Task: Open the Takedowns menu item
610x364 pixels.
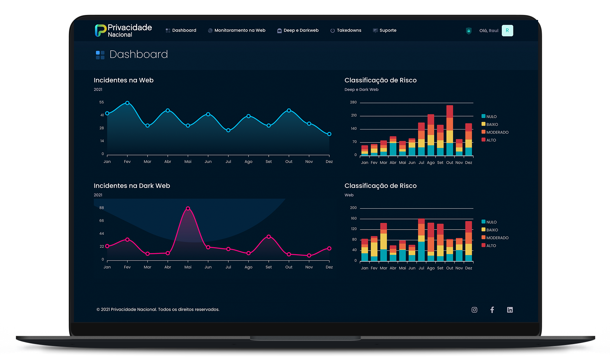Action: 346,30
